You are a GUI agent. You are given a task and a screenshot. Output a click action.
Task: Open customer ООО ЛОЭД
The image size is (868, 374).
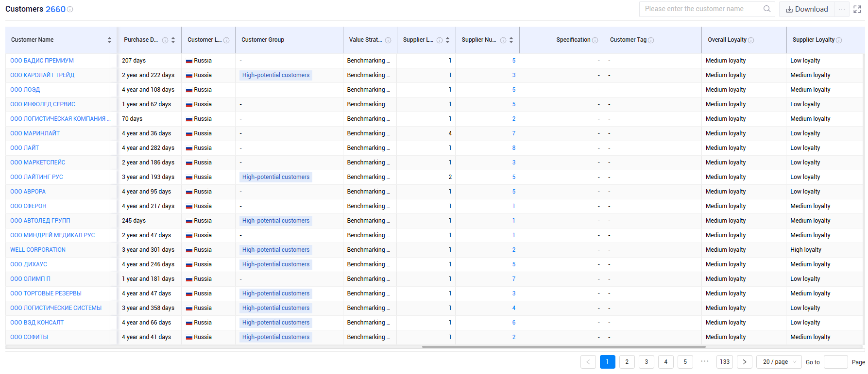click(x=25, y=90)
